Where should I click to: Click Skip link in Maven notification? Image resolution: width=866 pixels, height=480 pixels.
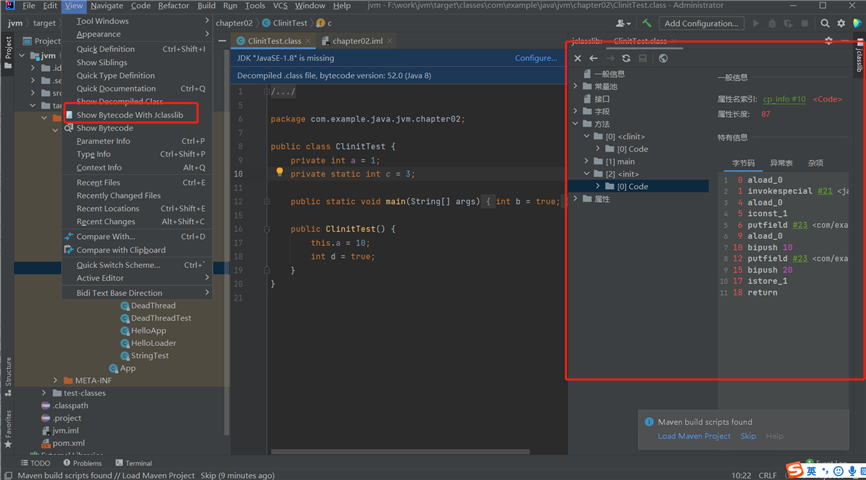[748, 436]
